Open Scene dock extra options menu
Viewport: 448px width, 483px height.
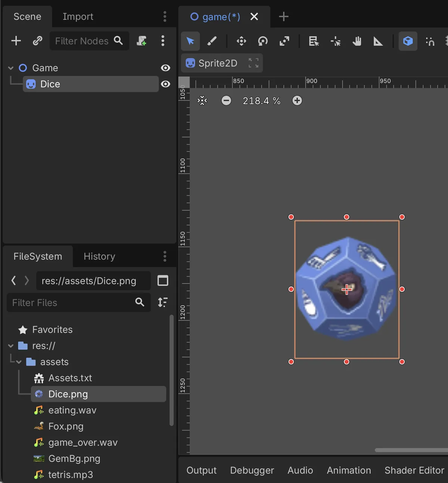(x=163, y=41)
